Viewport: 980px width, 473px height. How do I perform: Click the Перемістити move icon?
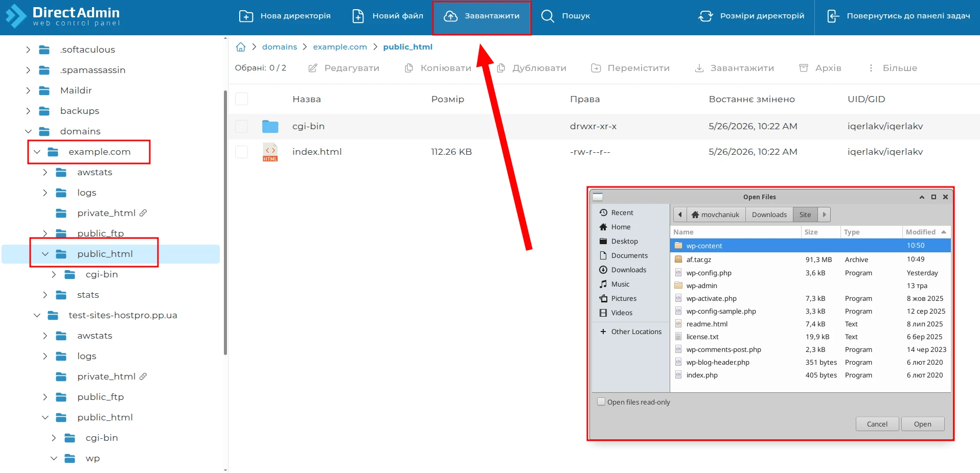click(x=596, y=68)
